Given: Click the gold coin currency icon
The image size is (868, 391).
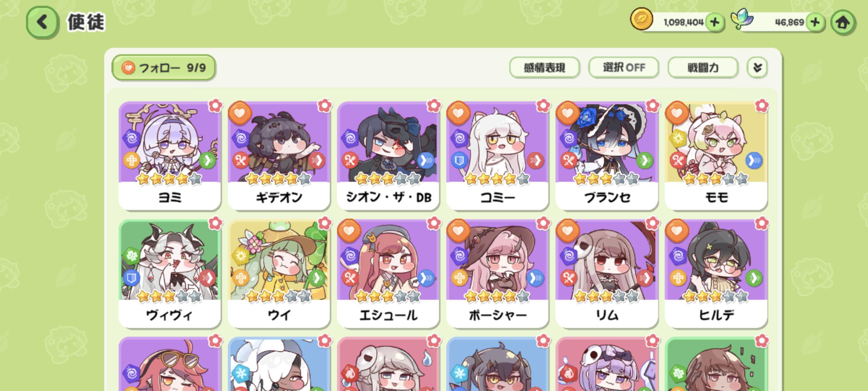Looking at the screenshot, I should pyautogui.click(x=642, y=20).
